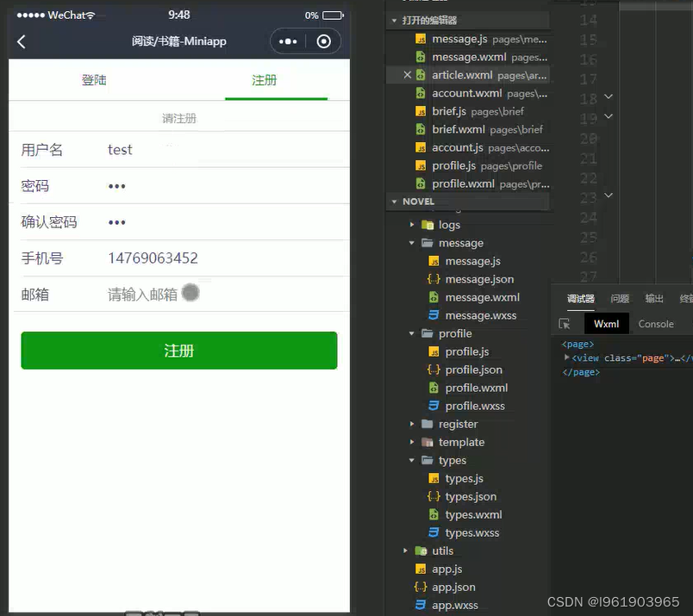Collapse the NOVEL project section
The height and width of the screenshot is (616, 693).
(x=394, y=202)
